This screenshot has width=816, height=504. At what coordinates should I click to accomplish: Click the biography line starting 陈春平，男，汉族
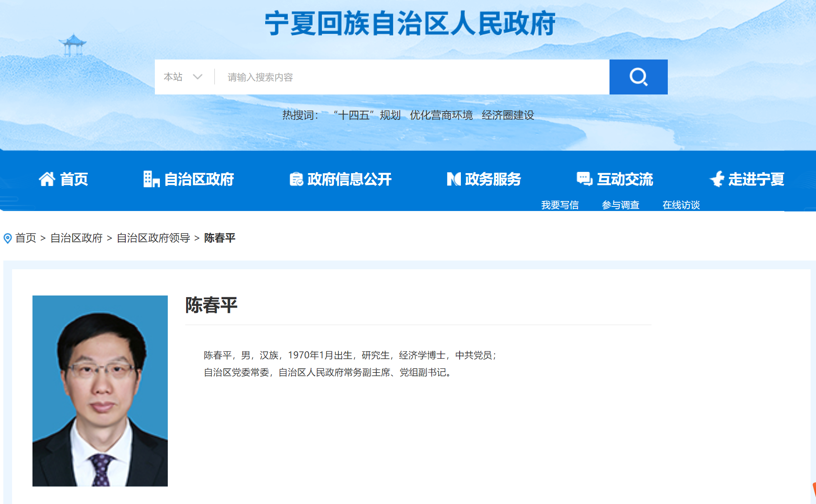point(350,355)
